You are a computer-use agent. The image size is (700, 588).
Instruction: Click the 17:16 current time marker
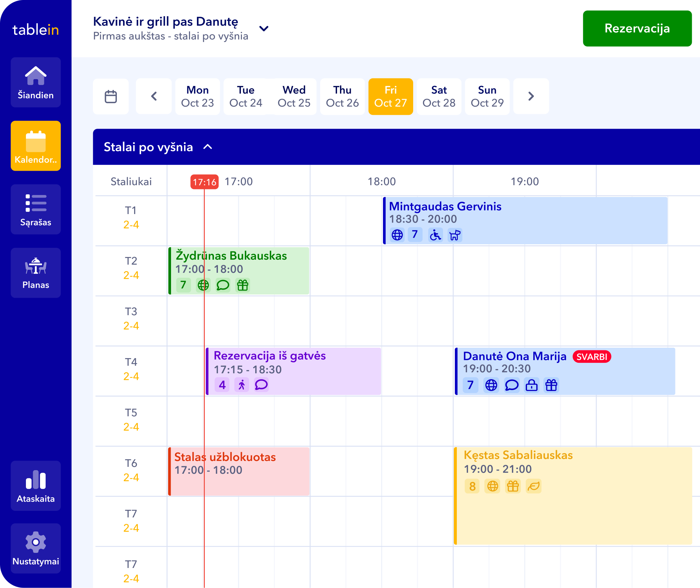point(205,182)
